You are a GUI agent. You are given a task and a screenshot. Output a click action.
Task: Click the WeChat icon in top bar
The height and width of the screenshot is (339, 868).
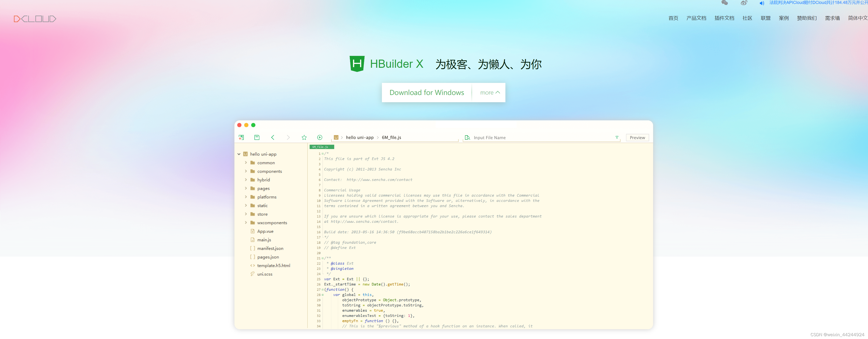tap(724, 3)
